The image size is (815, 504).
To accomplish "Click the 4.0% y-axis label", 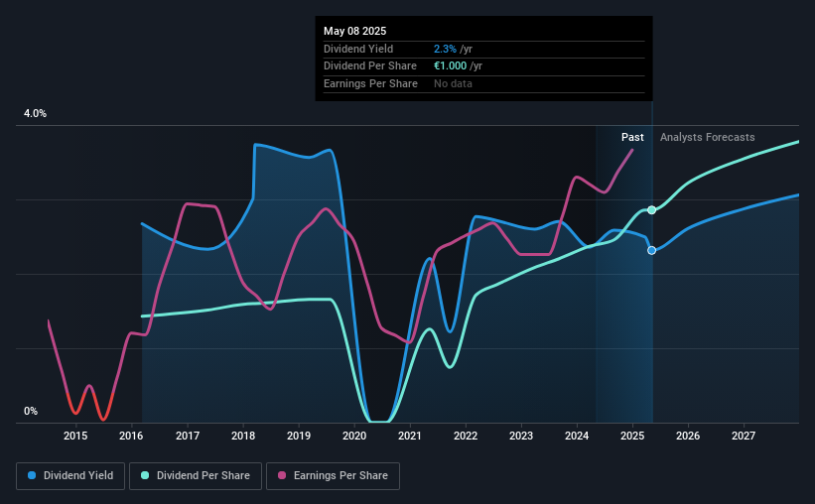I will [x=36, y=114].
